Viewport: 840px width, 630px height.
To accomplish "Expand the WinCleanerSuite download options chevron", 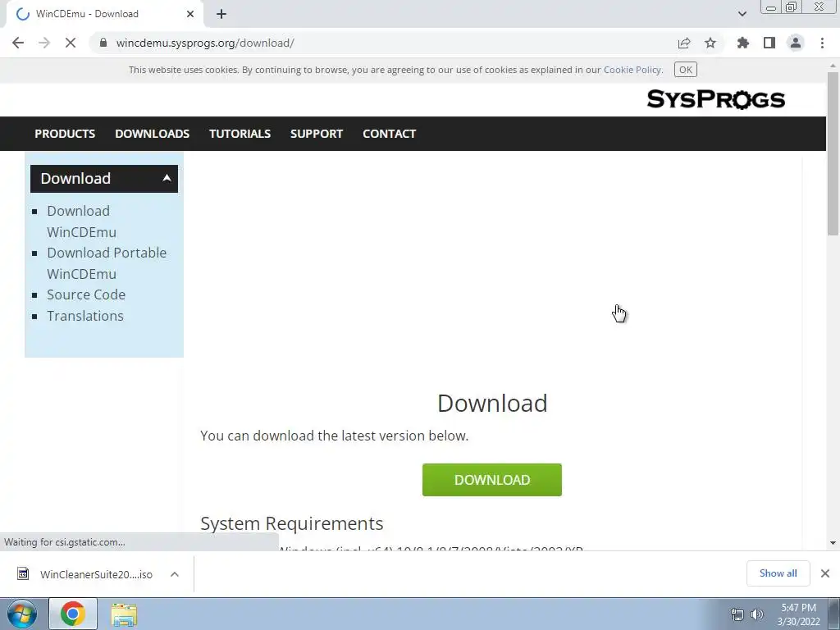I will [174, 574].
